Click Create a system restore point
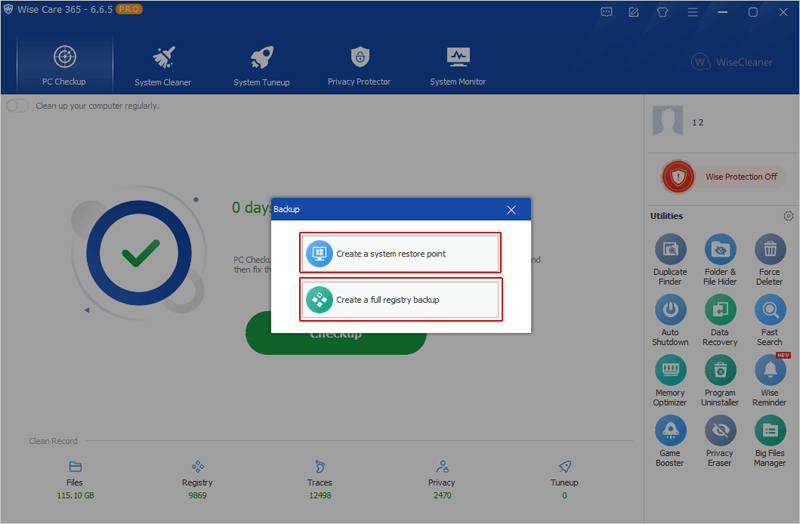 400,253
